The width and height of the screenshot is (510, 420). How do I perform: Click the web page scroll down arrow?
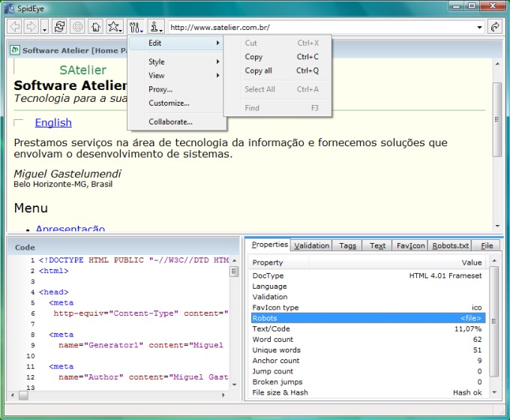[x=497, y=226]
